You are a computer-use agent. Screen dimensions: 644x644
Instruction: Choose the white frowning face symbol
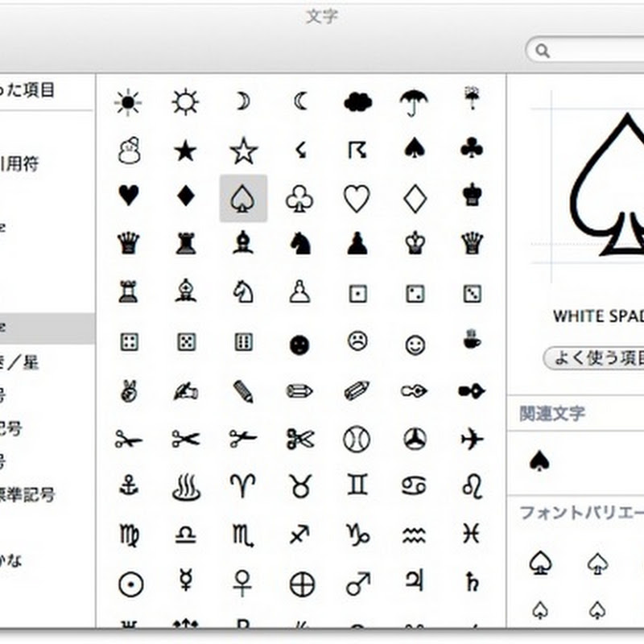[357, 341]
